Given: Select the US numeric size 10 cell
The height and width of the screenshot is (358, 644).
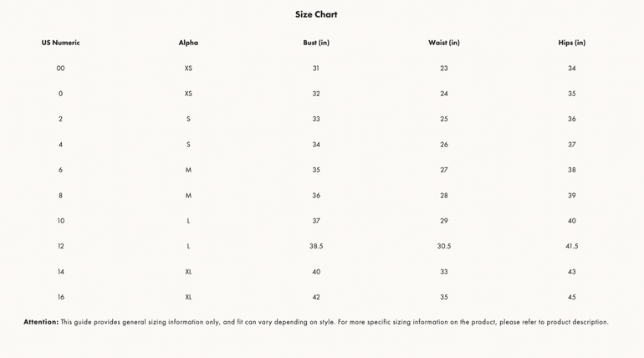Looking at the screenshot, I should (x=60, y=221).
